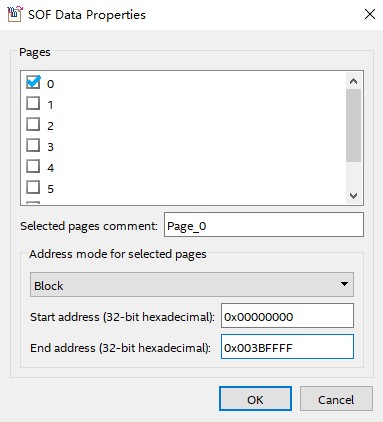Select page 3 checkbox
This screenshot has width=383, height=422.
point(33,145)
